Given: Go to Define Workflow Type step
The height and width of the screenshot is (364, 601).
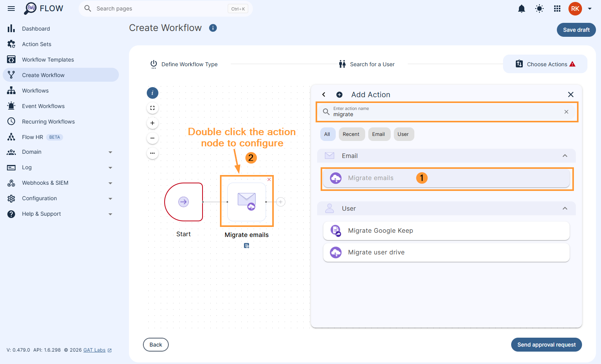Looking at the screenshot, I should coord(184,64).
